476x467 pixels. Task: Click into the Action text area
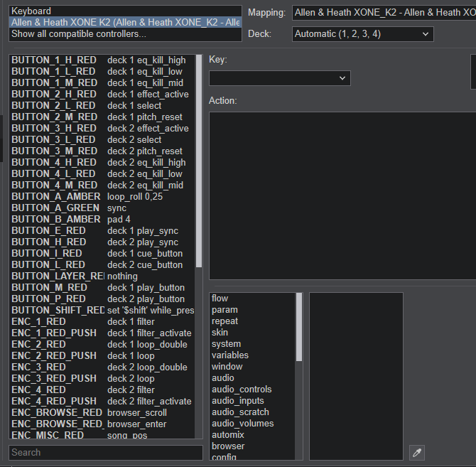pos(342,196)
